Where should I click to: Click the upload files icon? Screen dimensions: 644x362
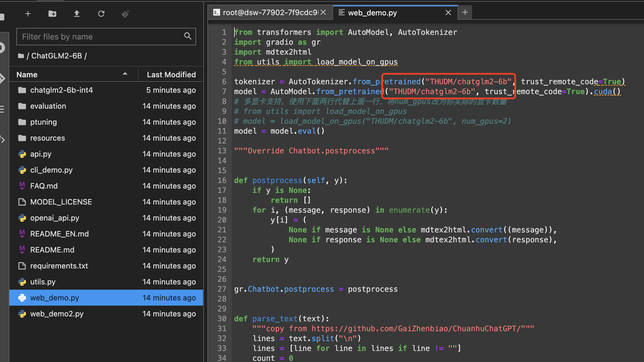click(77, 14)
